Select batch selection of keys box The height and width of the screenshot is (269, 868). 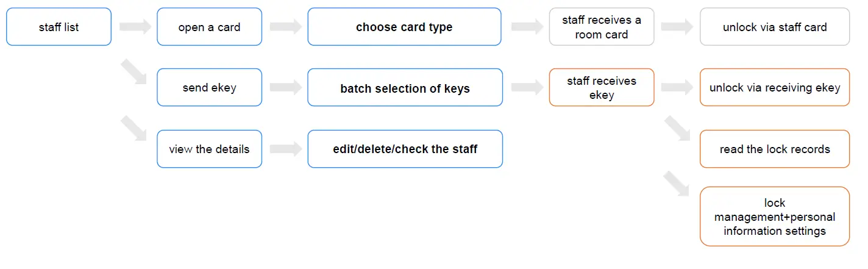(405, 88)
